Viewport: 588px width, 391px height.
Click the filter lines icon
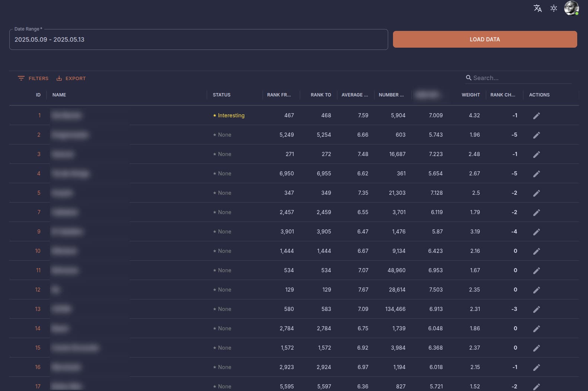[21, 78]
